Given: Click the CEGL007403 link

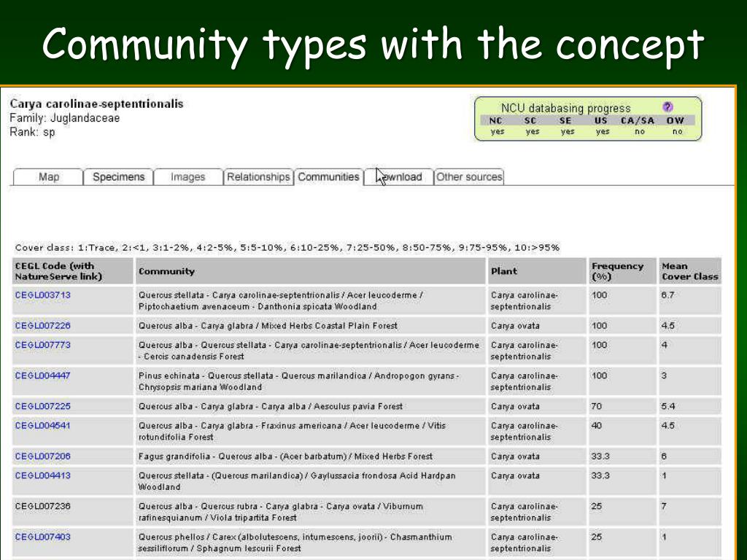Looking at the screenshot, I should 43,537.
